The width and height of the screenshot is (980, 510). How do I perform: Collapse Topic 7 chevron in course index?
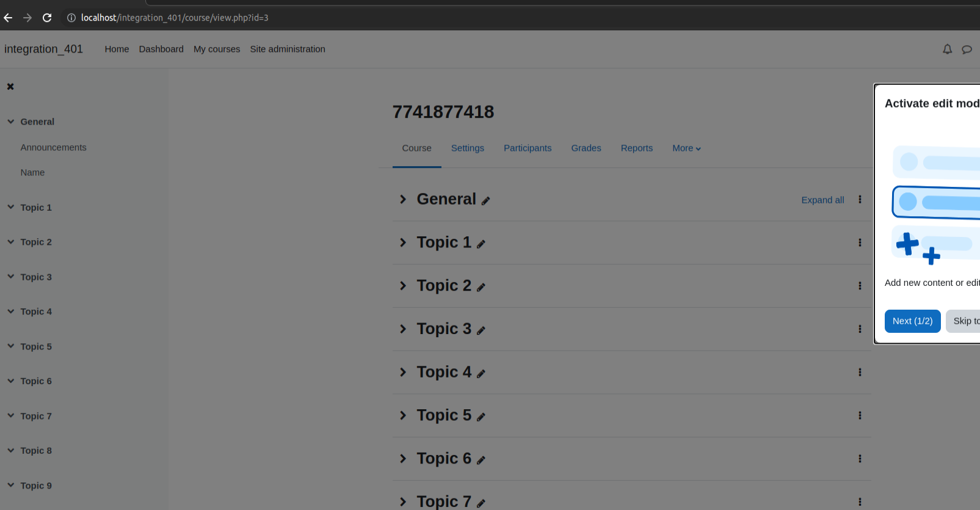[x=11, y=415]
